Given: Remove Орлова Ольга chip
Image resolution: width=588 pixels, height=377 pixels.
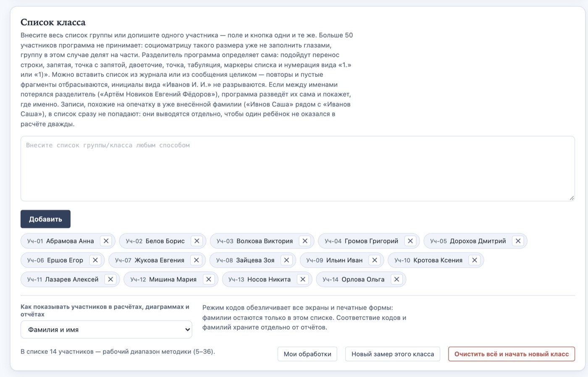Looking at the screenshot, I should [x=396, y=280].
